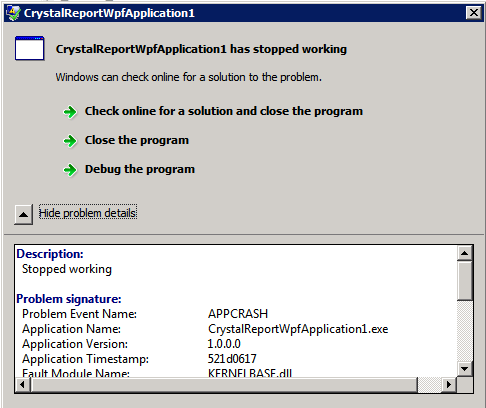Click the title bar application shield icon

[x=13, y=13]
